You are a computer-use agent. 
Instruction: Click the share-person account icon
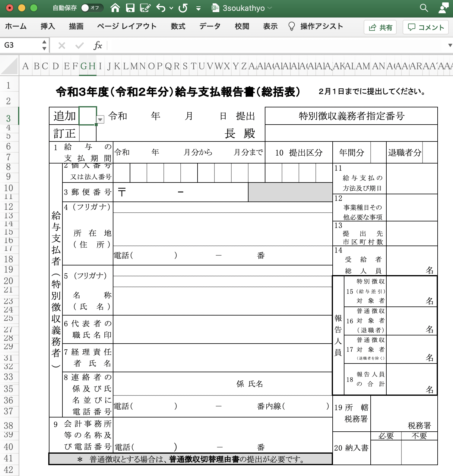443,8
